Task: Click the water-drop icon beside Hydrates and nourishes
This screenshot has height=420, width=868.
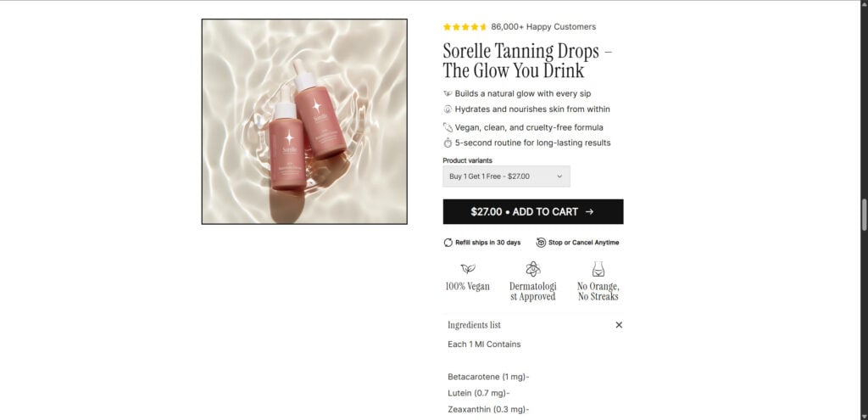Action: 448,109
